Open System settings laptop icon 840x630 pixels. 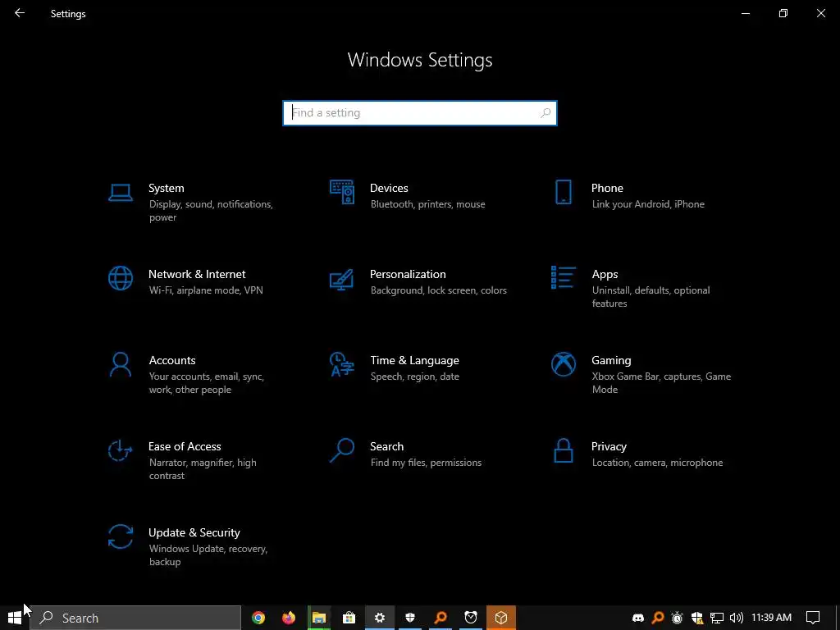[120, 192]
